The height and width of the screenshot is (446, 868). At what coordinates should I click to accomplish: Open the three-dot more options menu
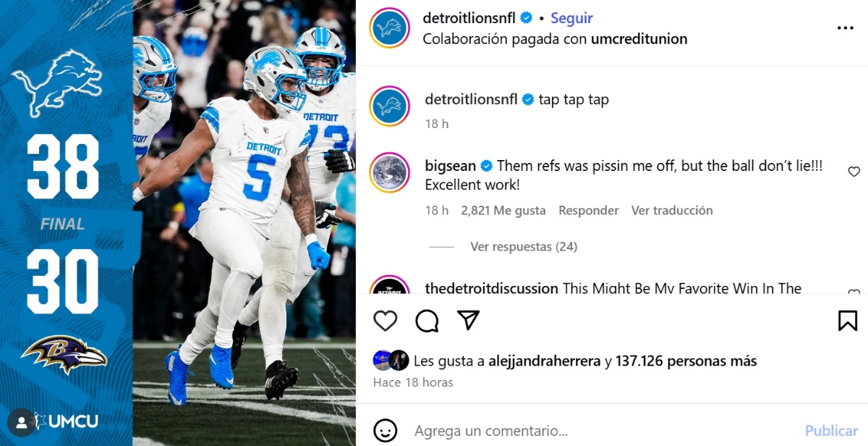tap(845, 28)
